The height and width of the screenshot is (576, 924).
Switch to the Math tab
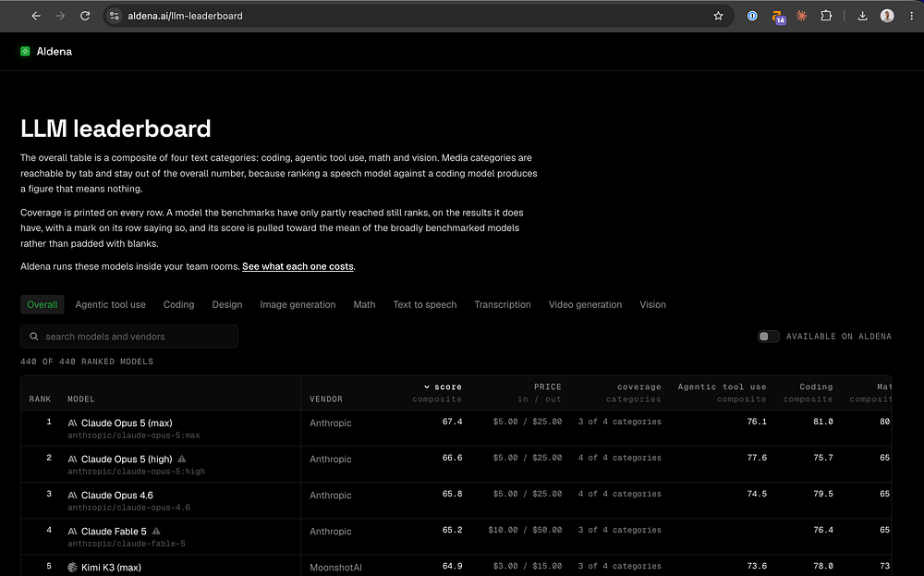click(x=364, y=304)
